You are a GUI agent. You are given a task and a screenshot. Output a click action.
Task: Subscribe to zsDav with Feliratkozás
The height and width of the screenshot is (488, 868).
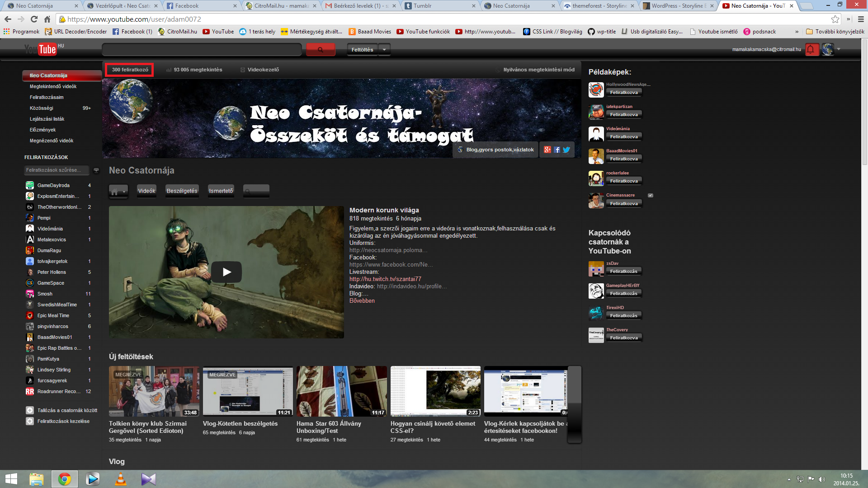point(624,271)
